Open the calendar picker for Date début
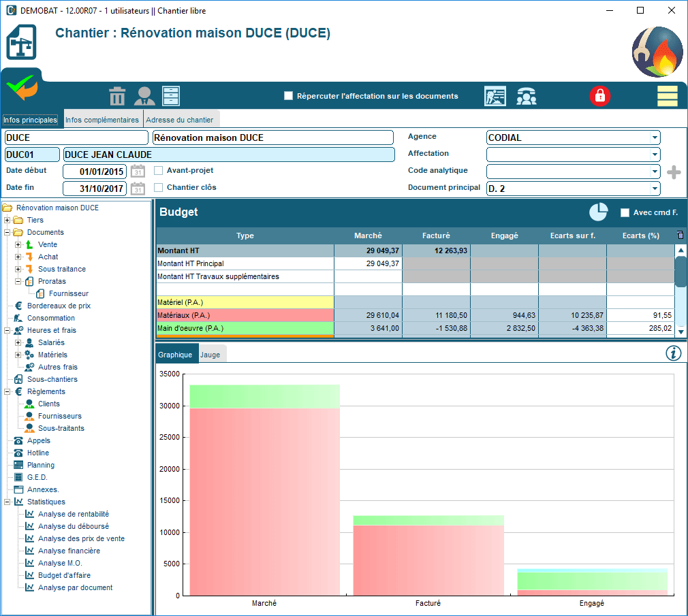This screenshot has height=616, width=688. point(138,171)
